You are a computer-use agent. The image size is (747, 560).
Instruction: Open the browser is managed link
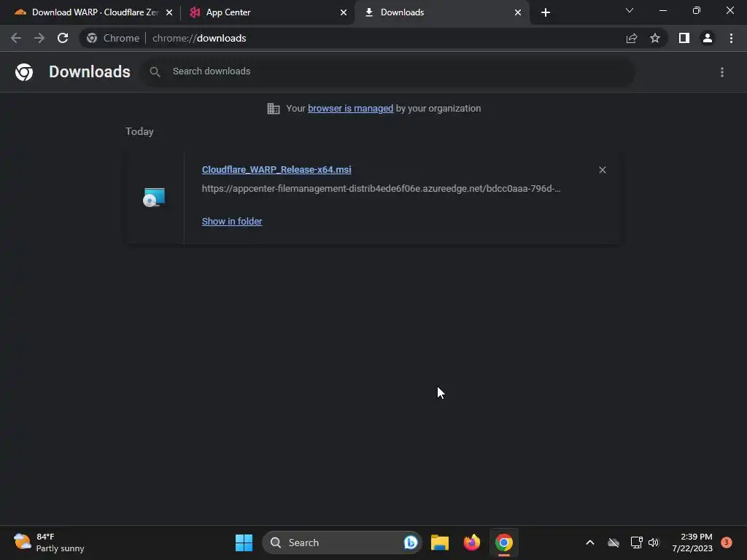[x=351, y=109]
